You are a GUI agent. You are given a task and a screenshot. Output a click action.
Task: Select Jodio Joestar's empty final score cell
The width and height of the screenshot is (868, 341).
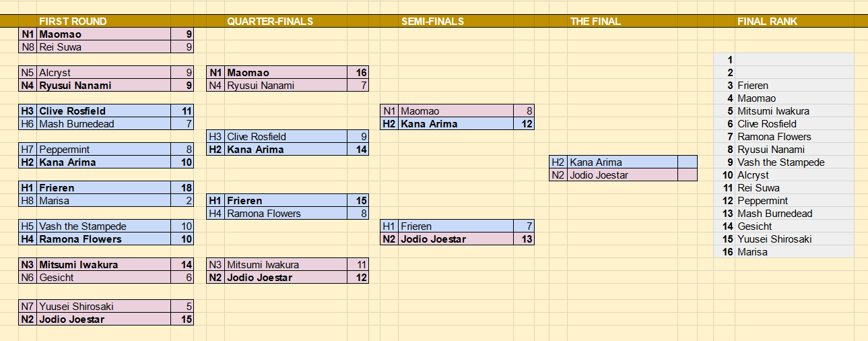[x=687, y=175]
